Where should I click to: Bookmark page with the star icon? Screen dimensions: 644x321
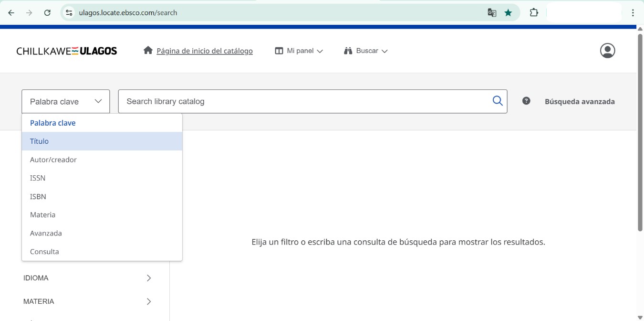(x=508, y=13)
